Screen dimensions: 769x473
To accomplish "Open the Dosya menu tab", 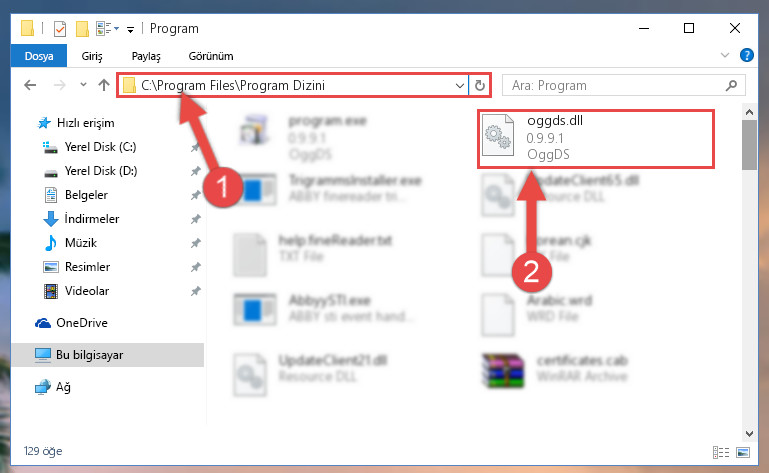I will [39, 56].
